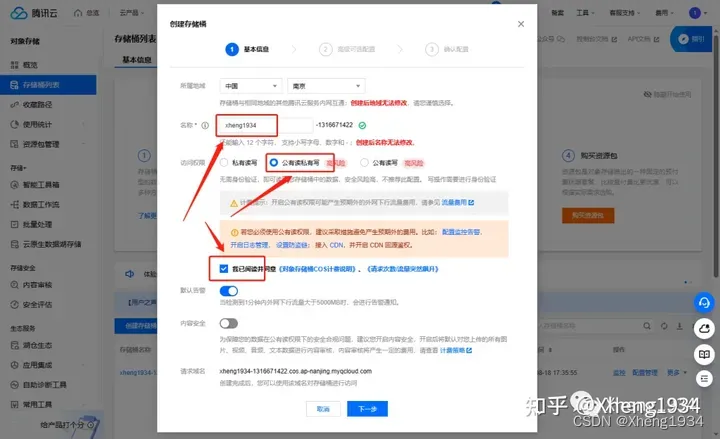Click the green check icon after bucket name

point(362,125)
